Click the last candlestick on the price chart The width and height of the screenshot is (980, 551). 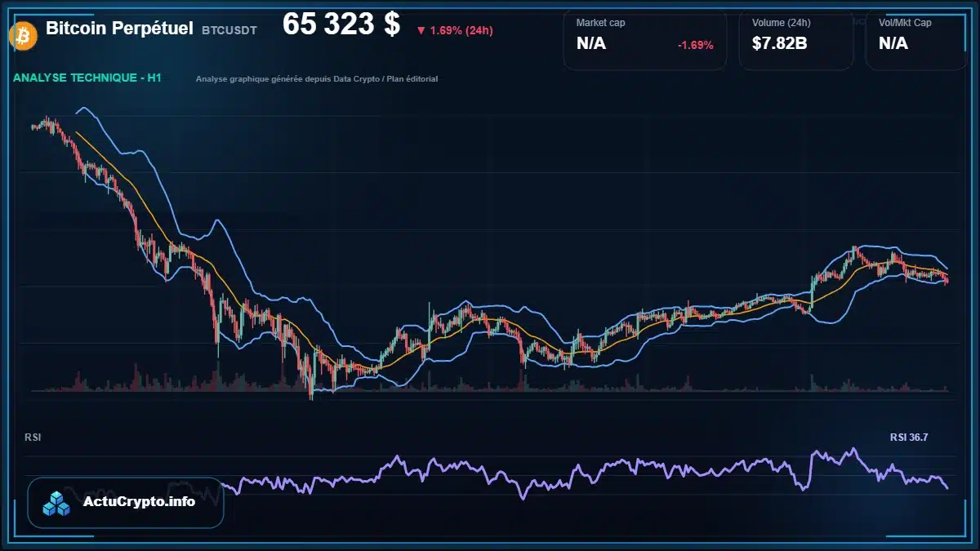tap(947, 281)
